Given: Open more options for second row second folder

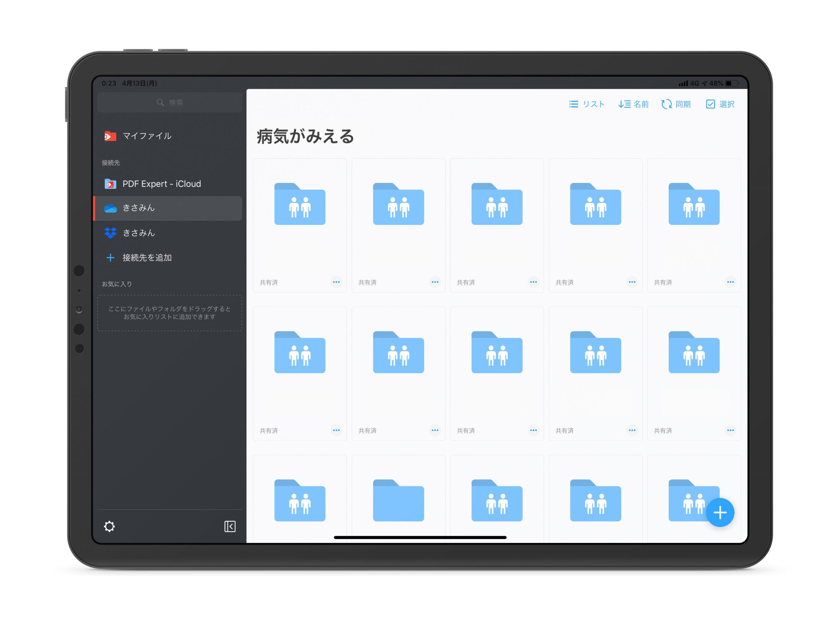Looking at the screenshot, I should point(435,430).
